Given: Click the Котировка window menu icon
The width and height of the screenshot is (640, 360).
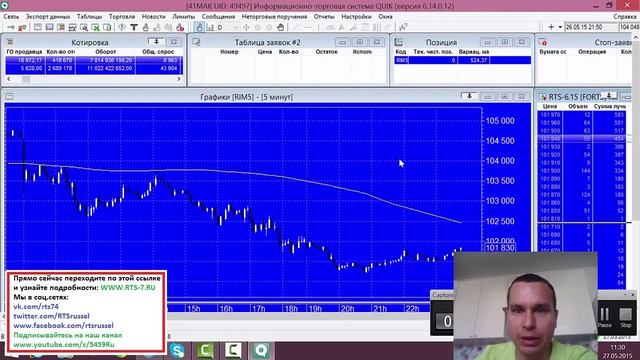Looking at the screenshot, I should tap(10, 42).
